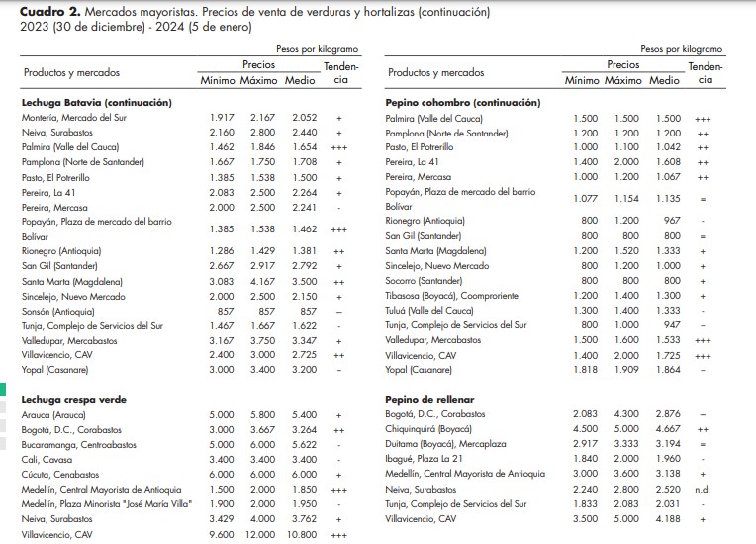Click maximum price 12.000
Screen dimensions: 756x544
pos(262,535)
